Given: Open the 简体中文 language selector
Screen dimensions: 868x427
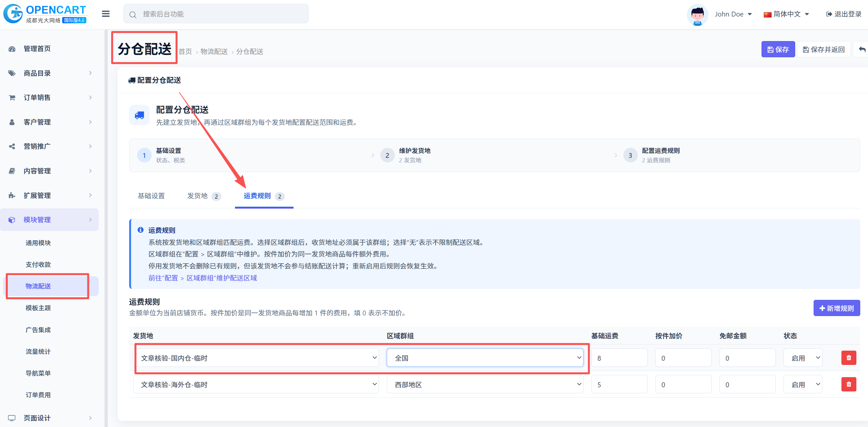Looking at the screenshot, I should click(786, 14).
